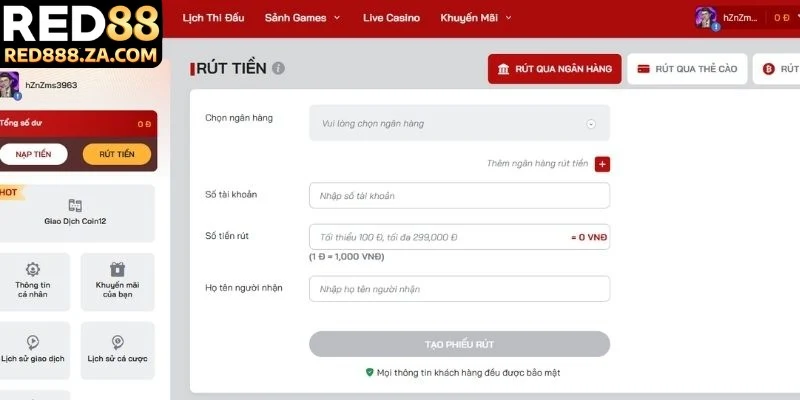Click the red plus add bank icon
800x400 pixels.
602,164
